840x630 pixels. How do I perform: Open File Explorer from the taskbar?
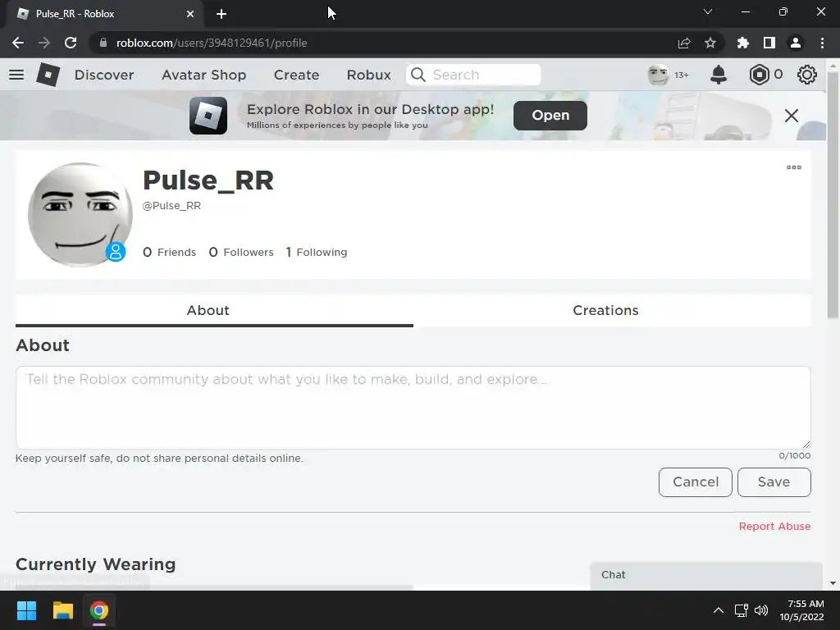[62, 610]
